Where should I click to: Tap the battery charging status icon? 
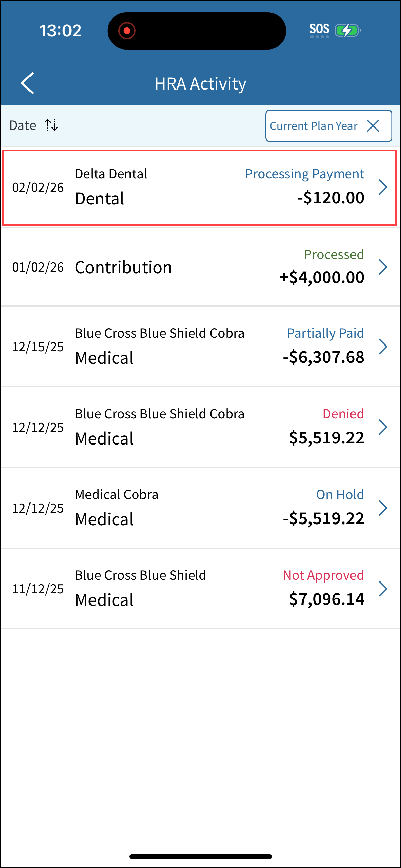tap(347, 31)
